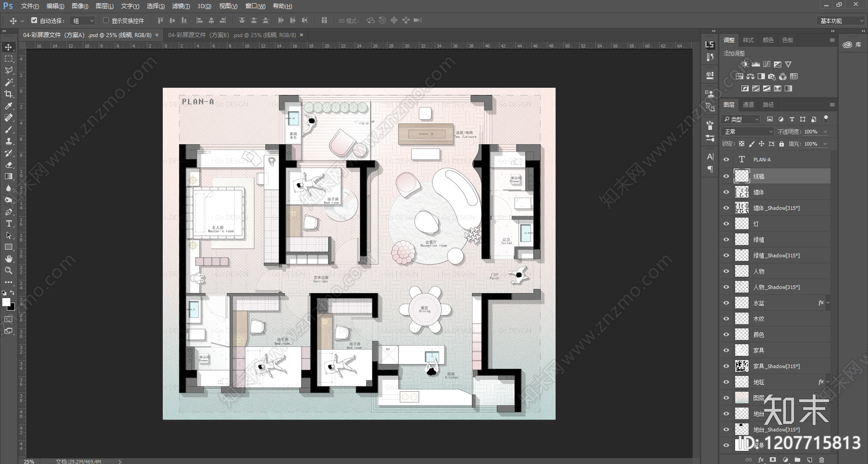Switch to the 样式 (Styles) tab
The width and height of the screenshot is (868, 464).
[x=748, y=40]
